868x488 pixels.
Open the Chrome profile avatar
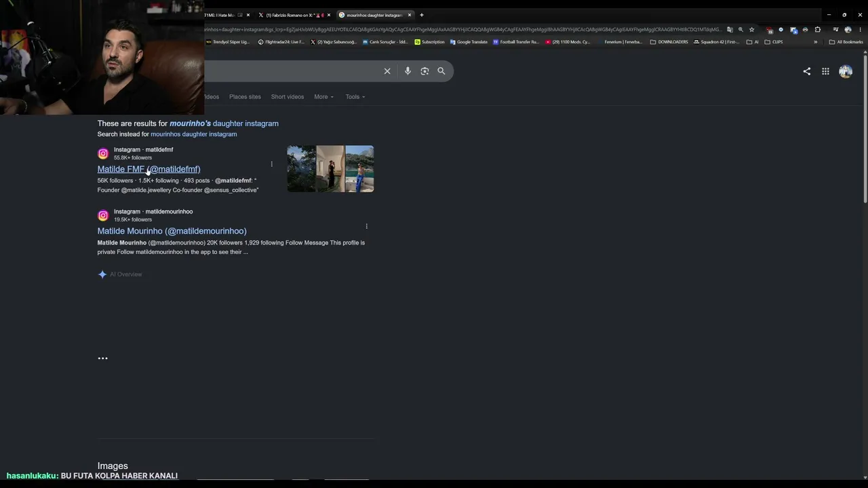848,30
